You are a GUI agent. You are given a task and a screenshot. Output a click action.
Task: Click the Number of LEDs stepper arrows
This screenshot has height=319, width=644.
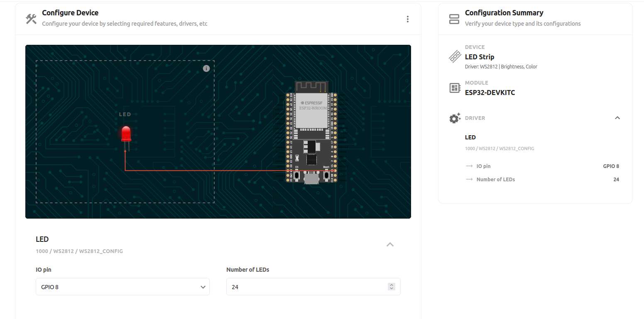(391, 287)
